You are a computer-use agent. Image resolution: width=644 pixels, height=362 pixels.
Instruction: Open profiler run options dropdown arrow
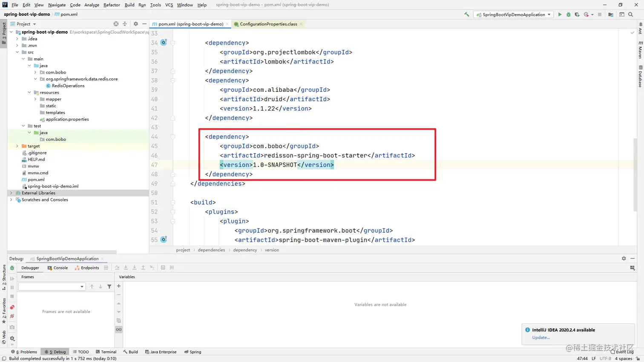click(x=592, y=14)
